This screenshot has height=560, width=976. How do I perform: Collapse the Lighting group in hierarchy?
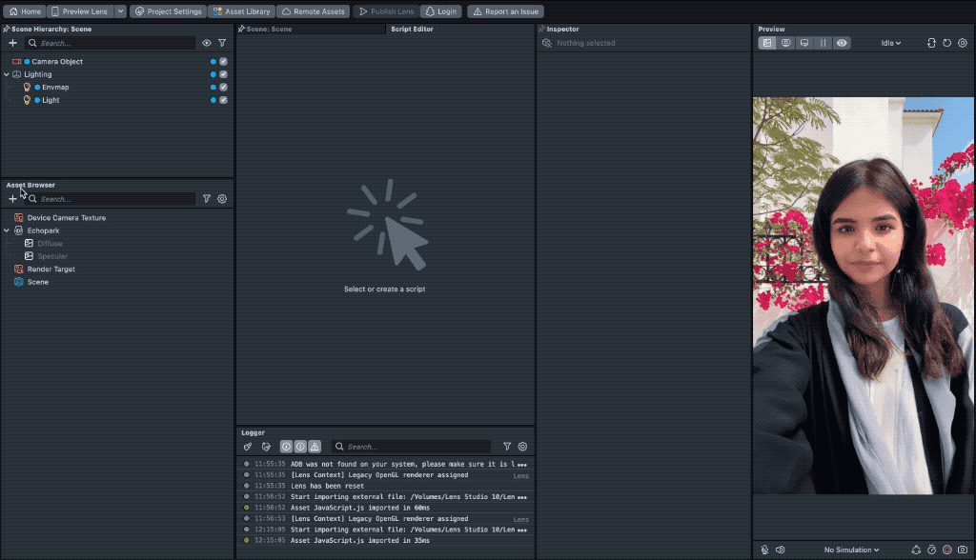tap(7, 74)
